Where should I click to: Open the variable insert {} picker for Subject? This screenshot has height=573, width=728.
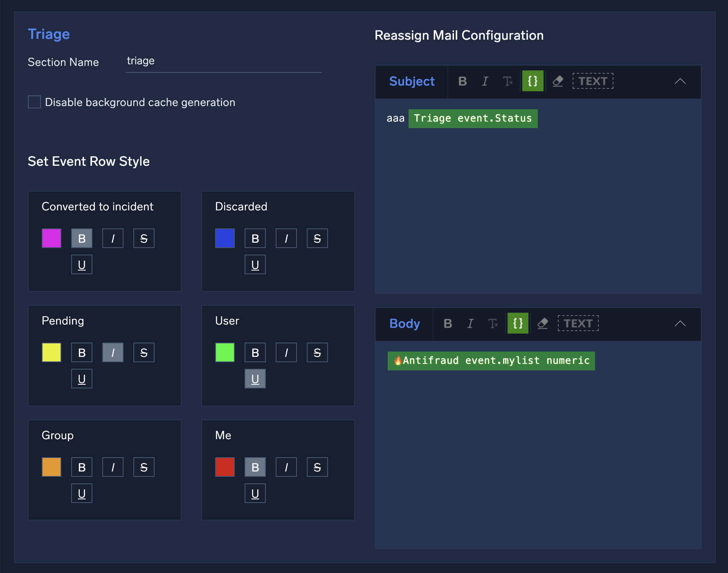coord(533,81)
